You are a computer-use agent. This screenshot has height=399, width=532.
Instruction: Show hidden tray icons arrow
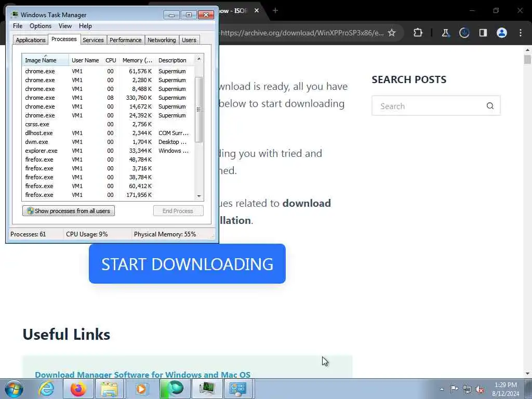click(x=442, y=389)
